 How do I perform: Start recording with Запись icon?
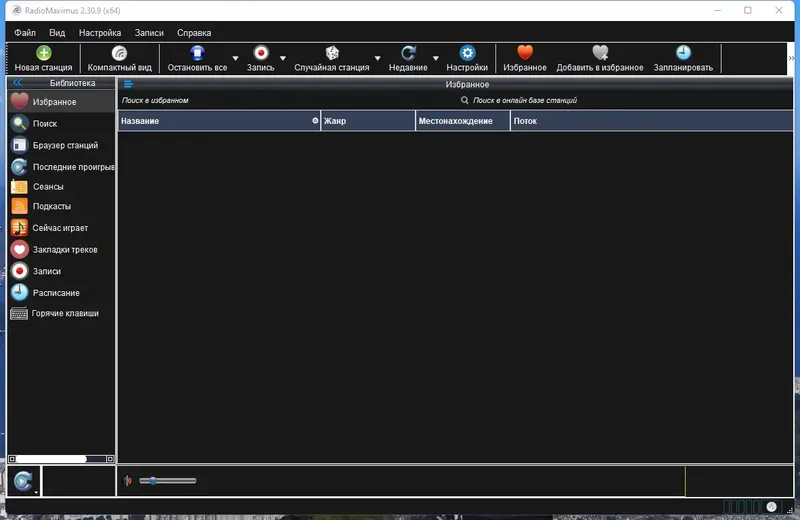pos(261,53)
